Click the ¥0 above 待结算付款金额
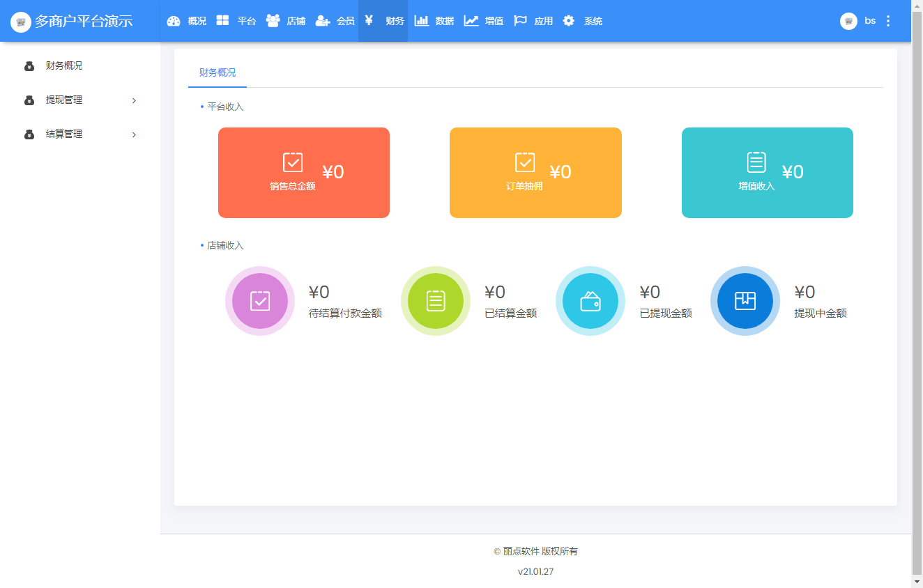 pos(319,292)
